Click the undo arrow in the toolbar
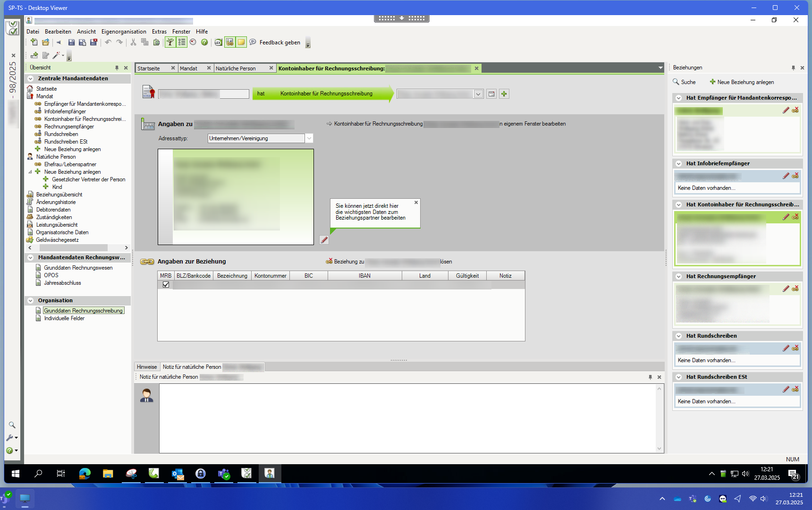 [x=108, y=42]
